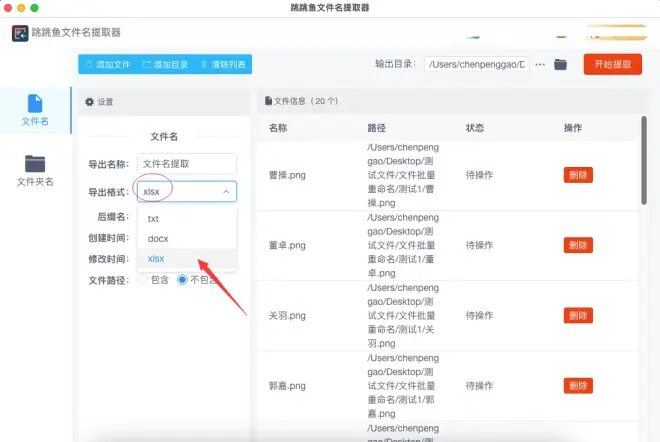Screen dimensions: 660x442
Task: Choose docx from export format list
Action: tap(187, 239)
